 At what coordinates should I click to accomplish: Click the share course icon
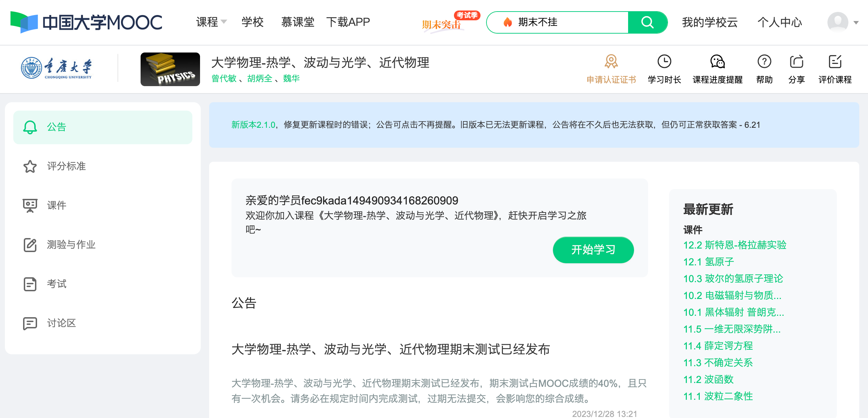[796, 62]
